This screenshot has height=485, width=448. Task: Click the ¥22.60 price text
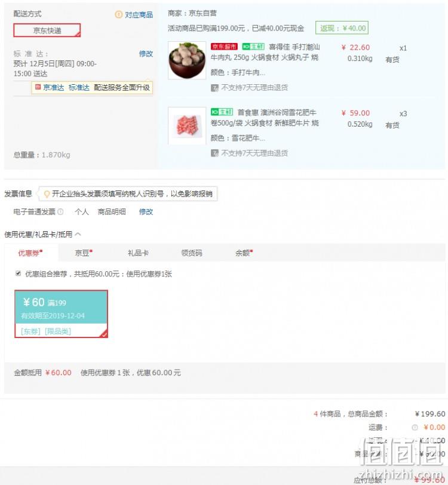point(355,48)
